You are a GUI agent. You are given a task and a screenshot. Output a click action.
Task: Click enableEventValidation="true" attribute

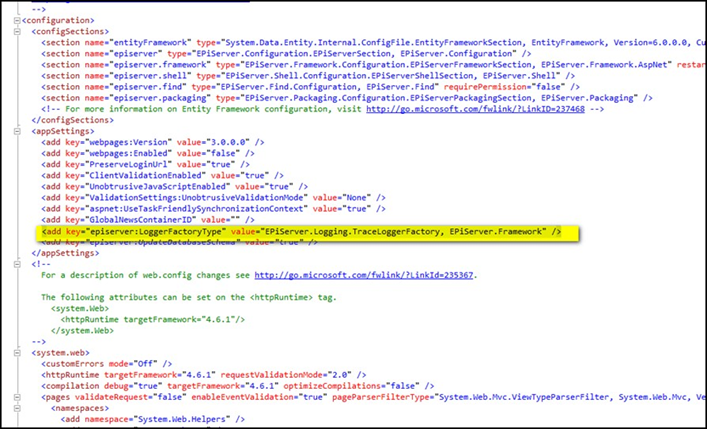[257, 397]
